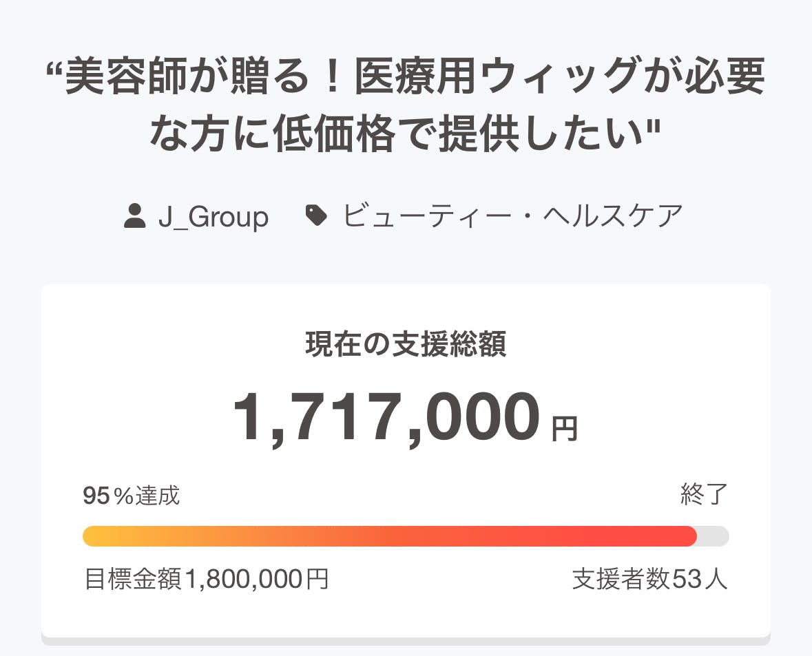Open the J_Group owner profile link
The width and height of the screenshot is (812, 656).
click(x=213, y=217)
